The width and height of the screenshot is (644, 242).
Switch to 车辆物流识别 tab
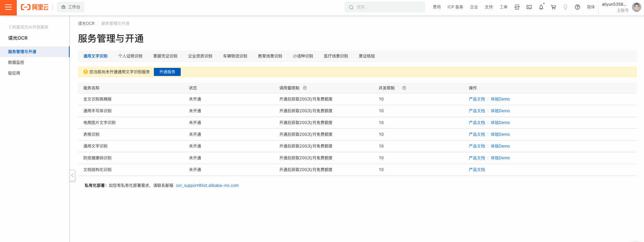click(235, 56)
